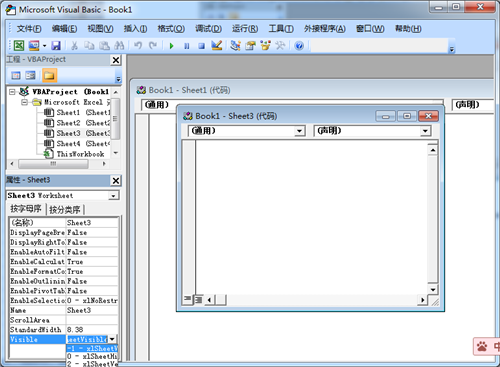Click the ScrollArea property value field
The image size is (500, 367).
click(x=92, y=320)
